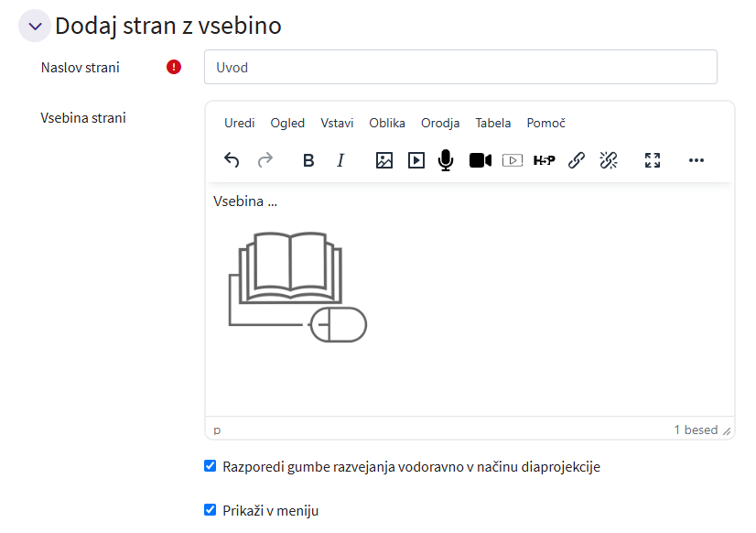Toggle the 'Prikaži v meniju' checkbox
The image size is (756, 533).
(211, 510)
